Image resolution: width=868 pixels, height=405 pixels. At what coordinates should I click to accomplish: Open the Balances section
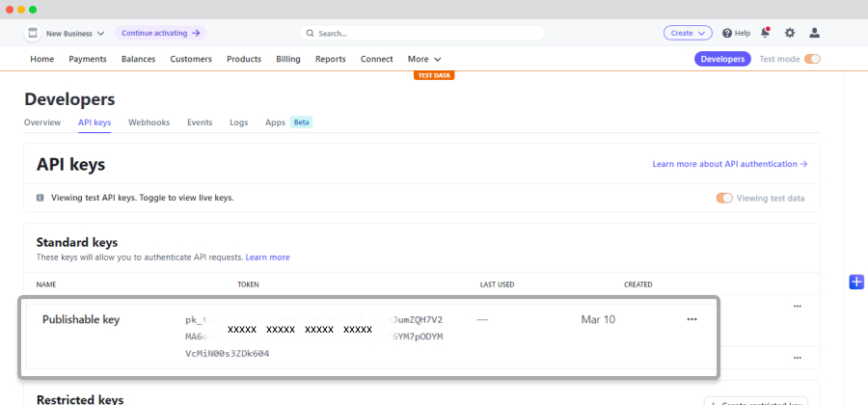[x=138, y=59]
